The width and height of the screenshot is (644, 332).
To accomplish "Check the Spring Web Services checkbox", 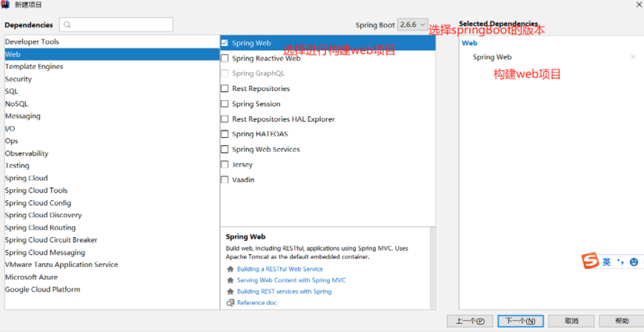I will coord(225,149).
